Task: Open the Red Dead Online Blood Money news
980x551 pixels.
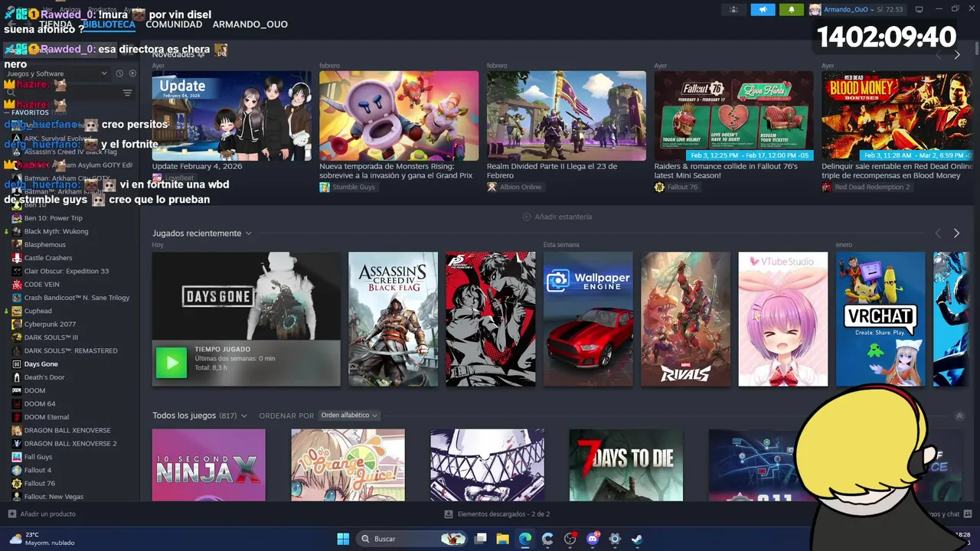Action: 897,116
